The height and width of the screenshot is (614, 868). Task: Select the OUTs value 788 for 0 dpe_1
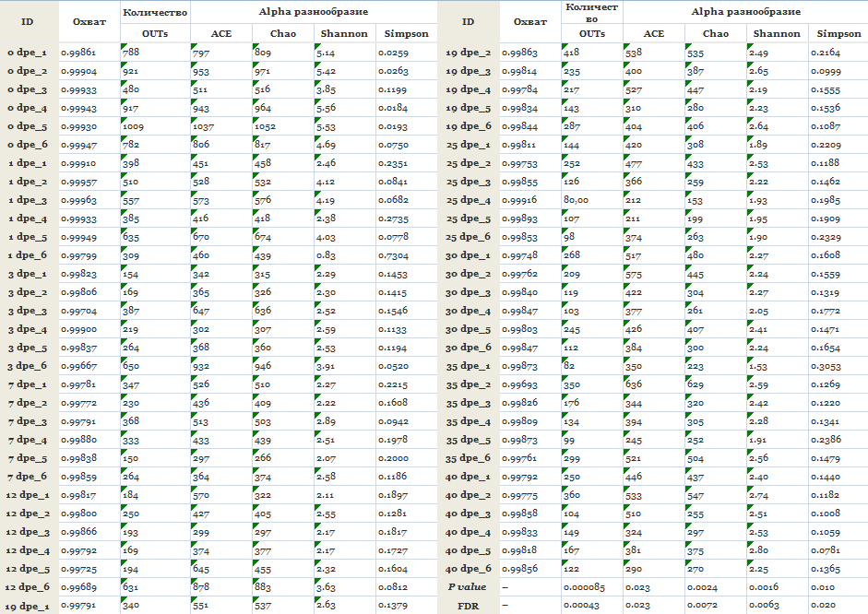coord(131,53)
